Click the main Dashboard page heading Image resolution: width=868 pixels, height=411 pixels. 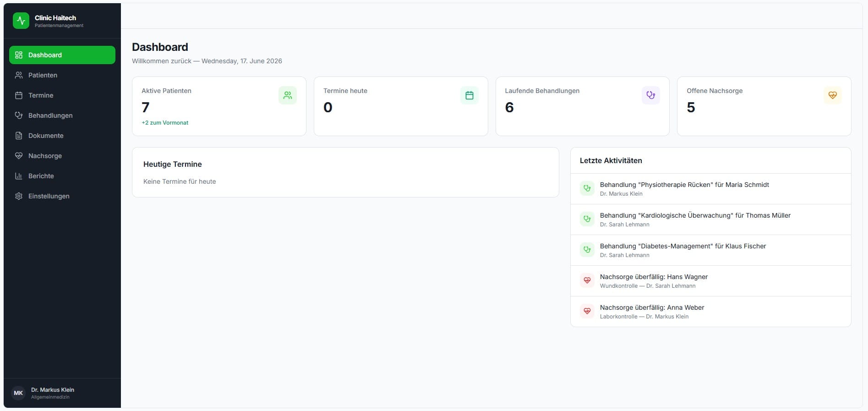[x=160, y=47]
